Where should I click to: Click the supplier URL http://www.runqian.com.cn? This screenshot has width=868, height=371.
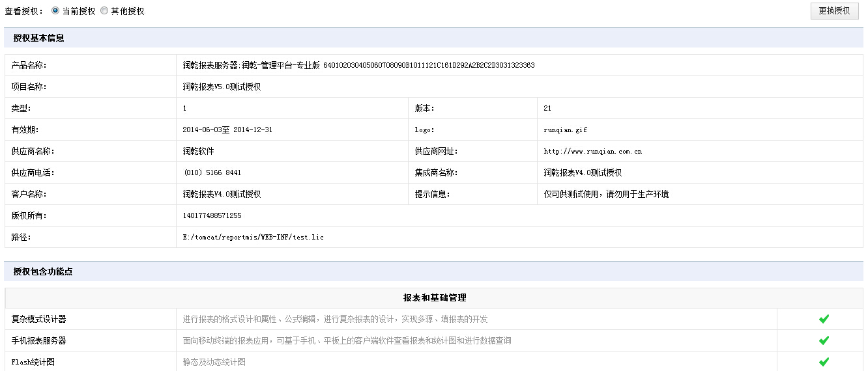pos(593,152)
